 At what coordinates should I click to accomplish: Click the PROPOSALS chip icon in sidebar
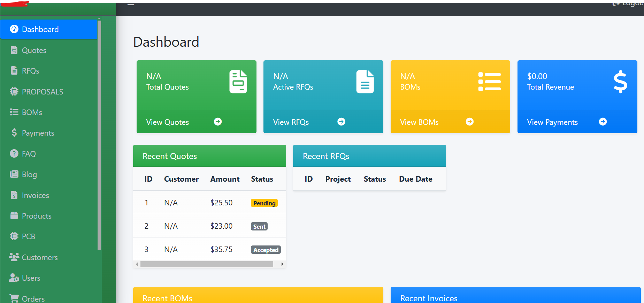[14, 91]
